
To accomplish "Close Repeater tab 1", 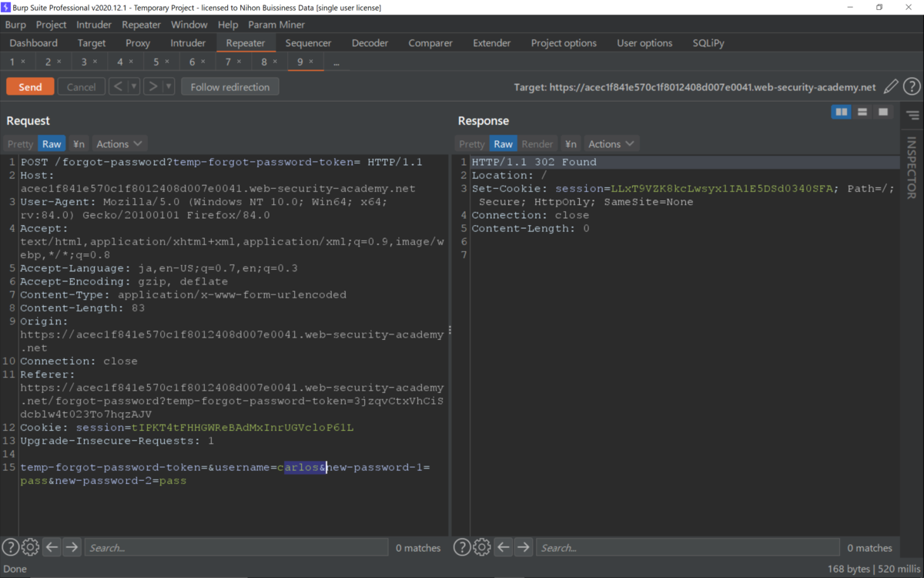I will 23,62.
